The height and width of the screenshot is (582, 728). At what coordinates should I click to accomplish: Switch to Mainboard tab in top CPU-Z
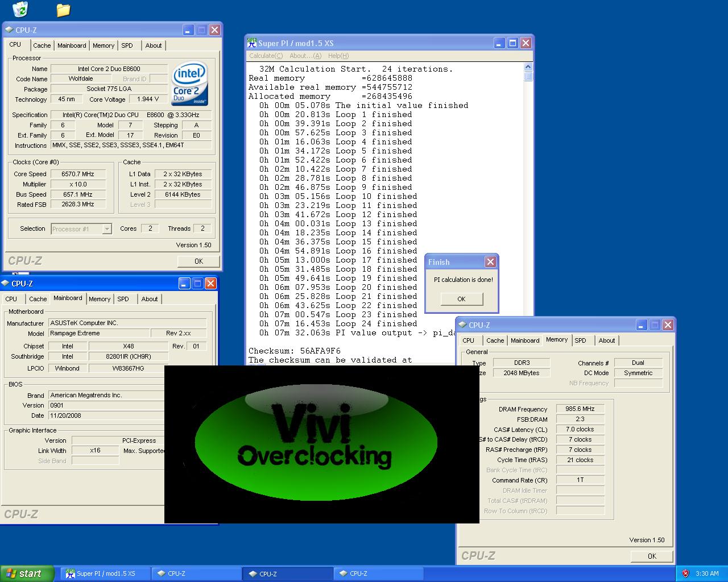click(x=72, y=45)
